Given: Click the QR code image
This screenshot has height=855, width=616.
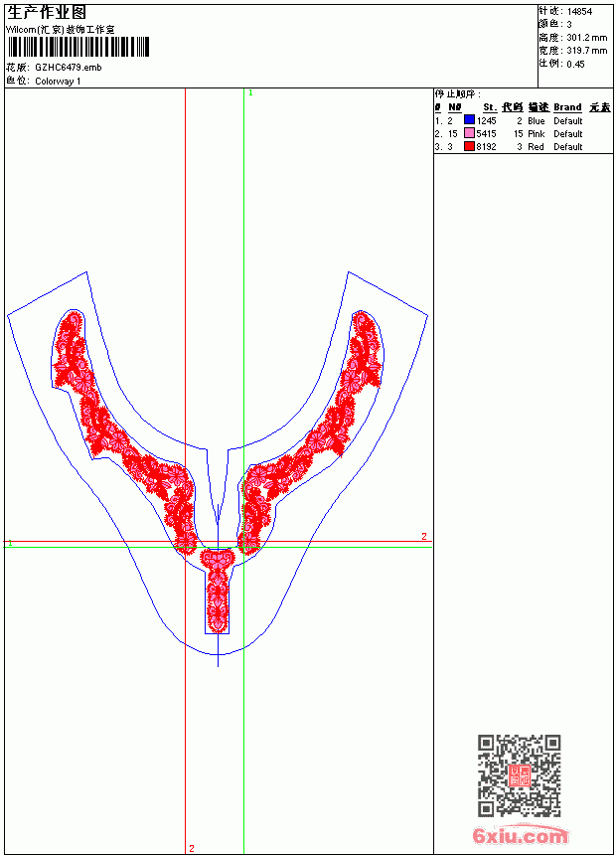Looking at the screenshot, I should (x=520, y=775).
